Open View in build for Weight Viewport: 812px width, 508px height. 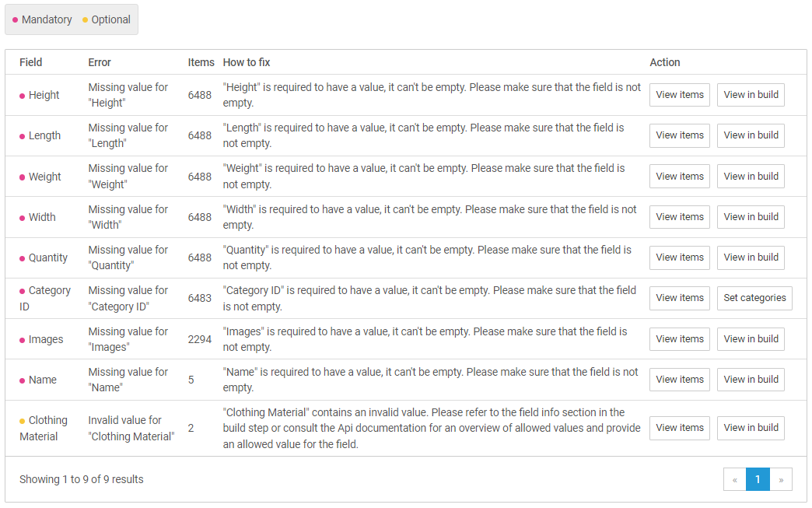[751, 177]
